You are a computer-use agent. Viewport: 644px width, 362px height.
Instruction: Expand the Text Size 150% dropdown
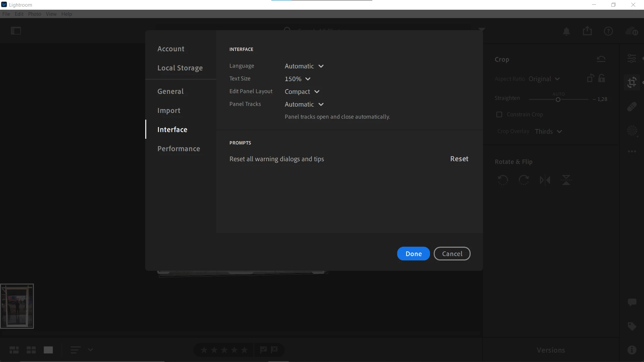tap(298, 79)
